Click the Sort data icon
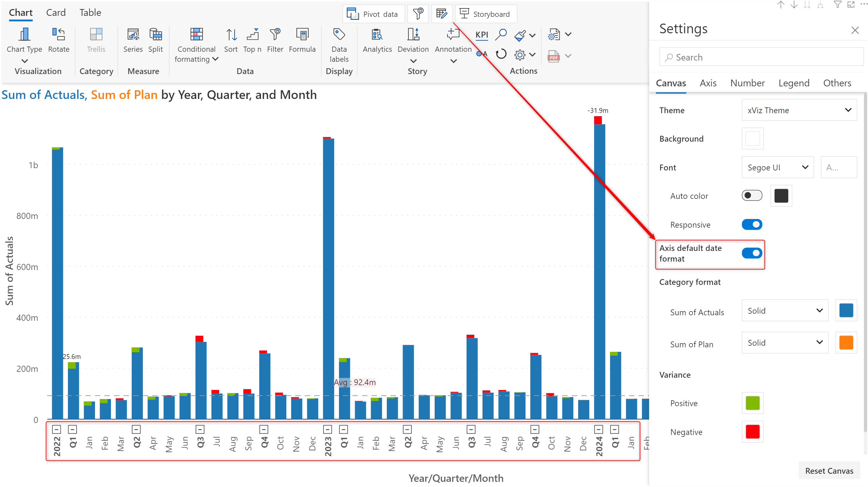868x487 pixels. pyautogui.click(x=231, y=34)
